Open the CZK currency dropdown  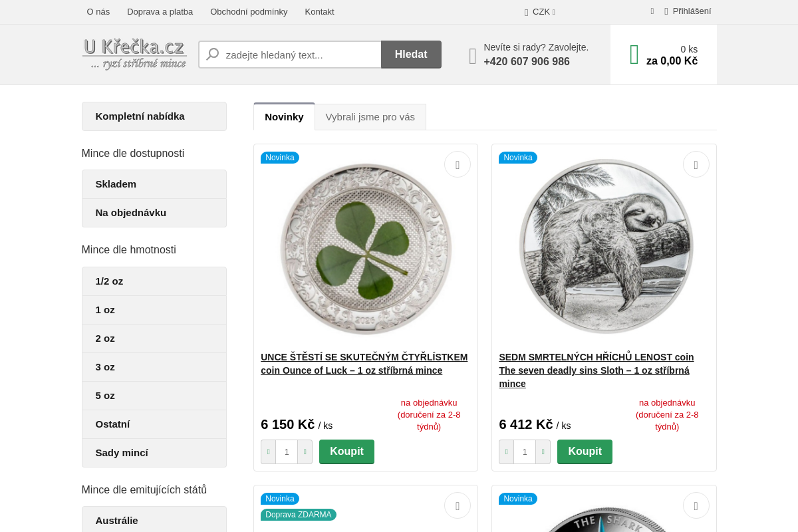tap(540, 11)
